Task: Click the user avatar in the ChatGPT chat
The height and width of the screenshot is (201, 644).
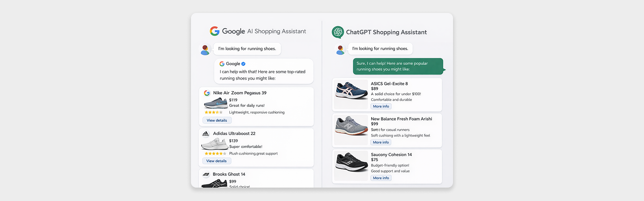Action: pos(340,50)
